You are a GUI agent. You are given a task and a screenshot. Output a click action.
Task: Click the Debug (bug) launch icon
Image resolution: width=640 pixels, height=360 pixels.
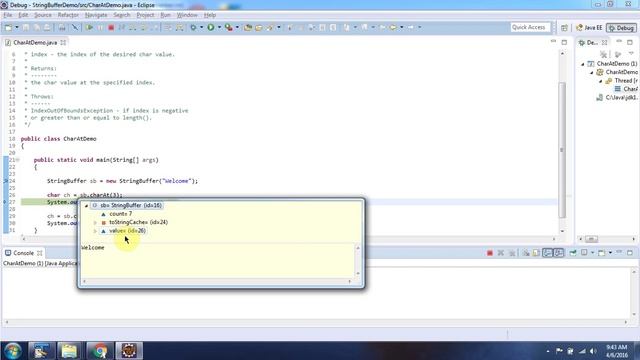[193, 27]
